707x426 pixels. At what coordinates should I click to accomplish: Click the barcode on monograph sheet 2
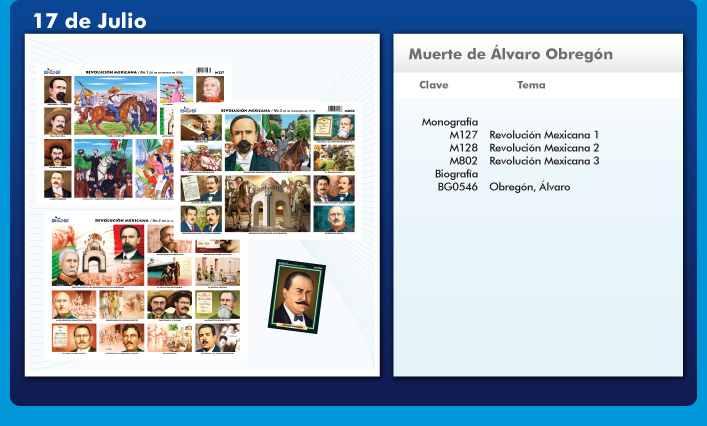(x=337, y=107)
